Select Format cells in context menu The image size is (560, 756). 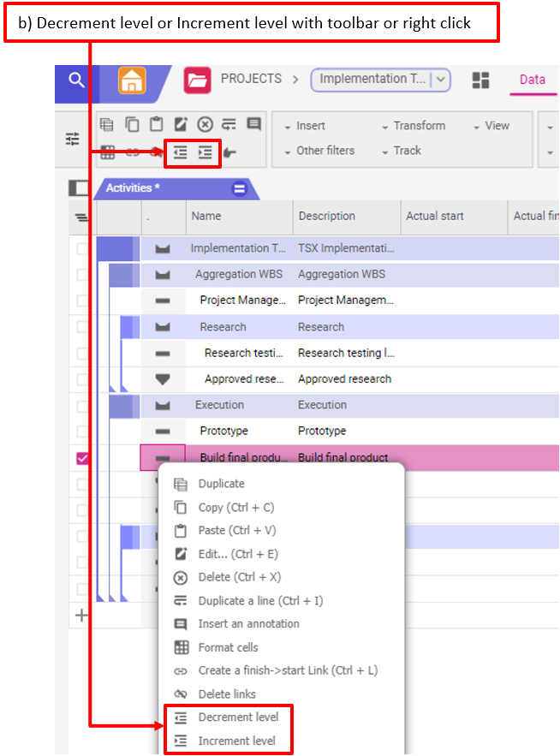pyautogui.click(x=228, y=647)
